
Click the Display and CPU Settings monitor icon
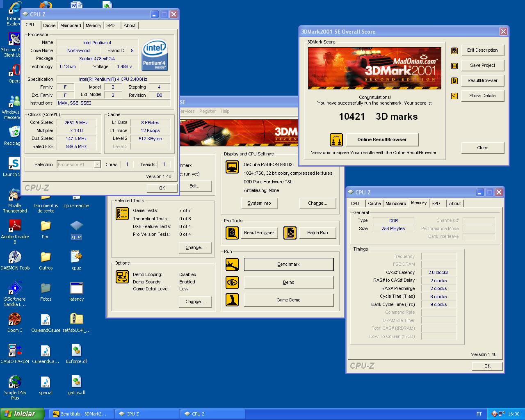(x=232, y=167)
